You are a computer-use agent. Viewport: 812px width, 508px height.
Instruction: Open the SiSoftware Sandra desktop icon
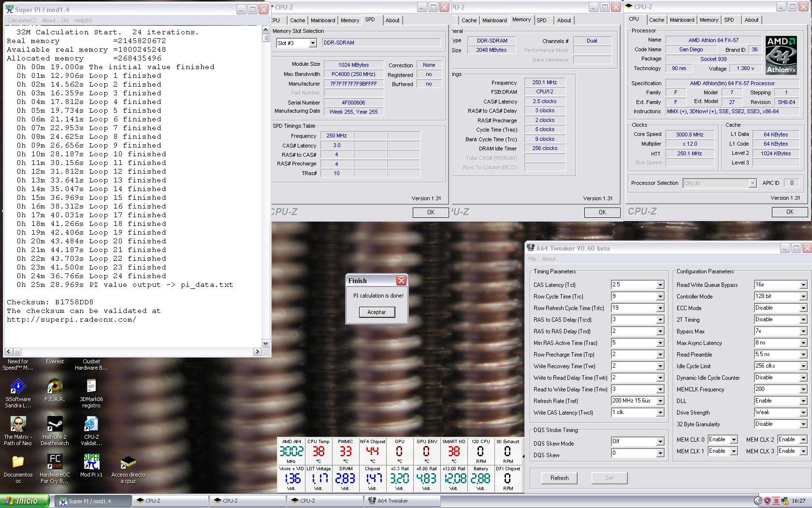18,387
